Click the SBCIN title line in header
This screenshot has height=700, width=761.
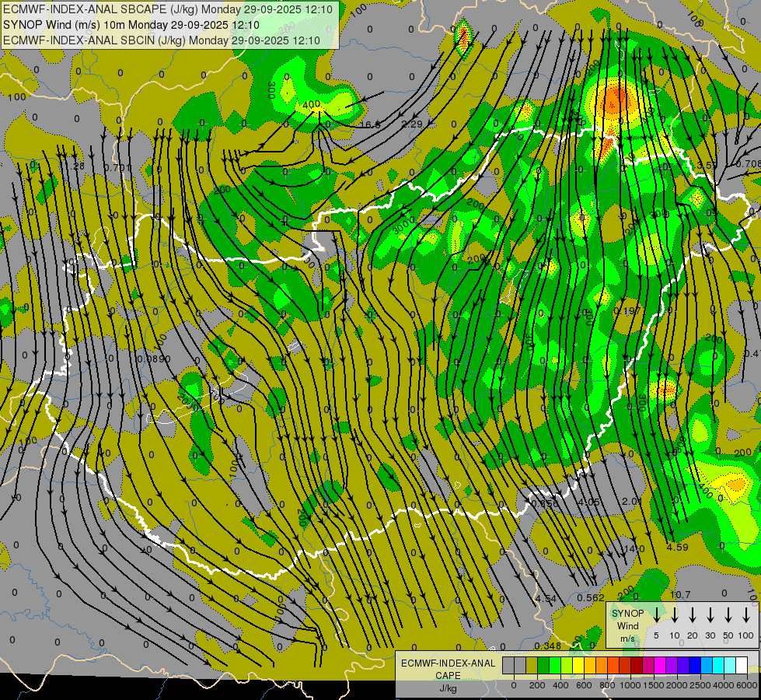point(162,40)
